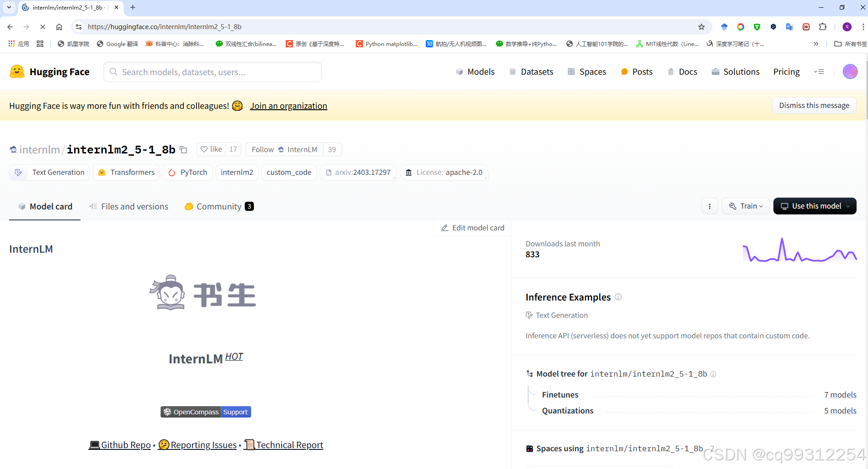Dismiss this message banner
The width and height of the screenshot is (868, 469).
coord(814,106)
